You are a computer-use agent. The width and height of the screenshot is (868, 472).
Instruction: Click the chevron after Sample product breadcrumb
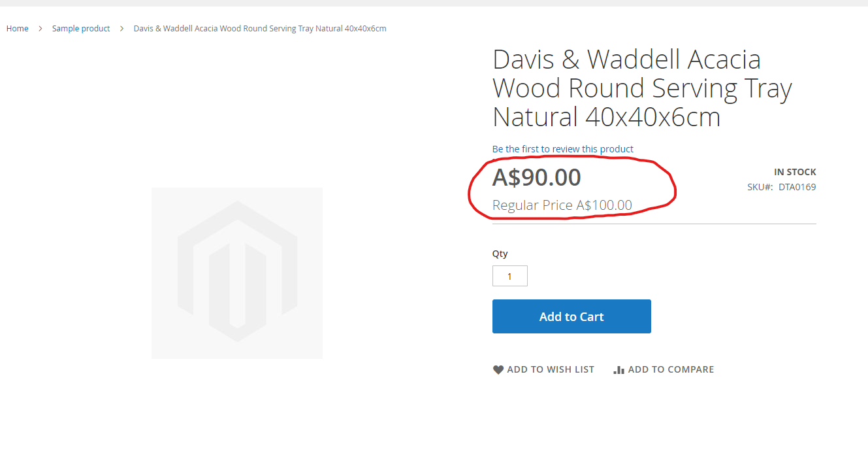[x=121, y=29]
